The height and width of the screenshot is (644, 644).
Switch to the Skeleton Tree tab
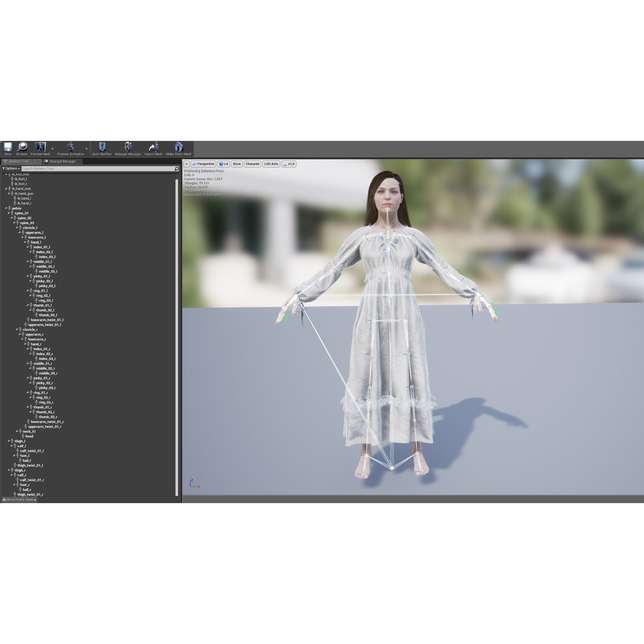point(19,161)
